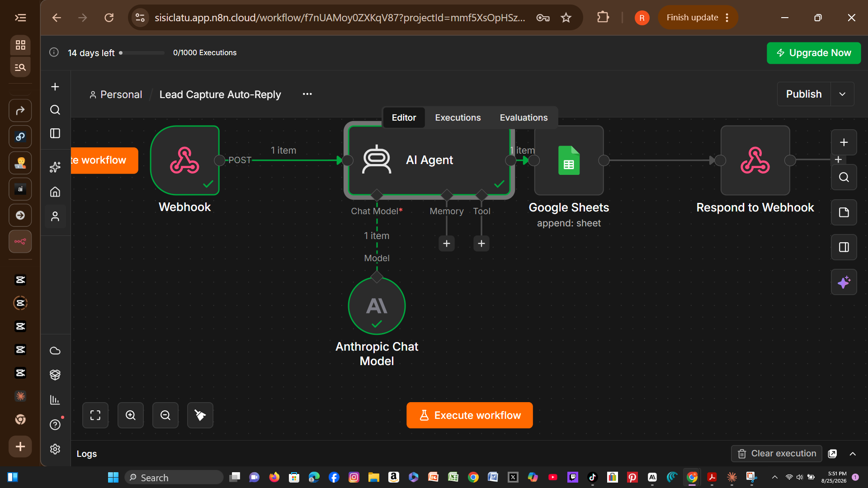The width and height of the screenshot is (868, 488).
Task: Open the AI assistant sparkle button
Action: [x=844, y=282]
